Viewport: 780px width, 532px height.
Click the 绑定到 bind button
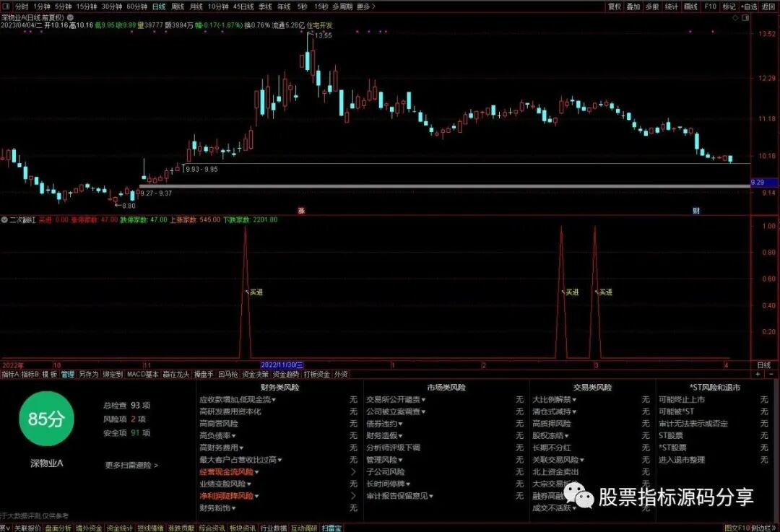point(113,374)
